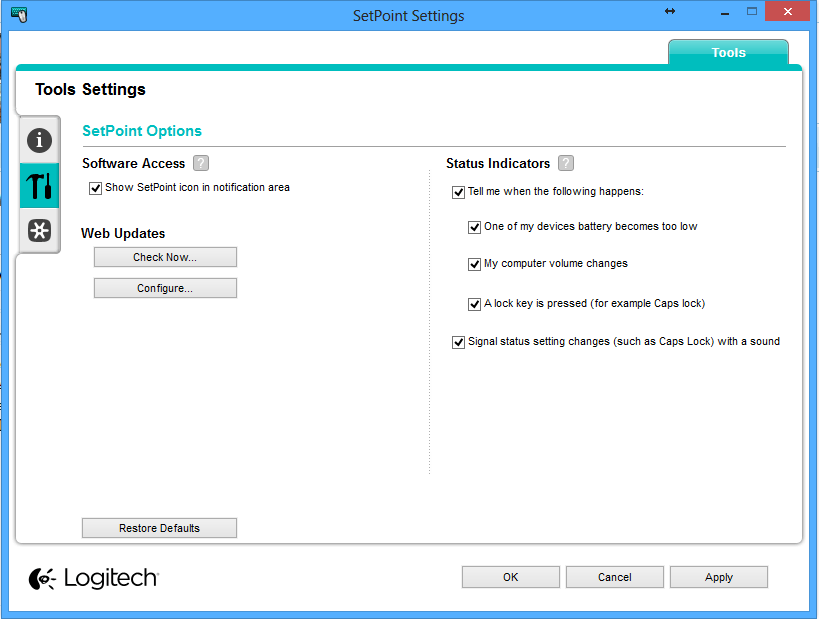Cancel the settings dialog
This screenshot has height=619, width=819.
(x=615, y=577)
